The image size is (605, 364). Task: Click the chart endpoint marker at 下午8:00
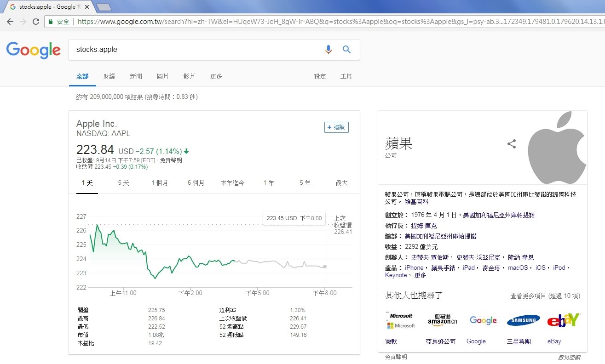(x=325, y=267)
